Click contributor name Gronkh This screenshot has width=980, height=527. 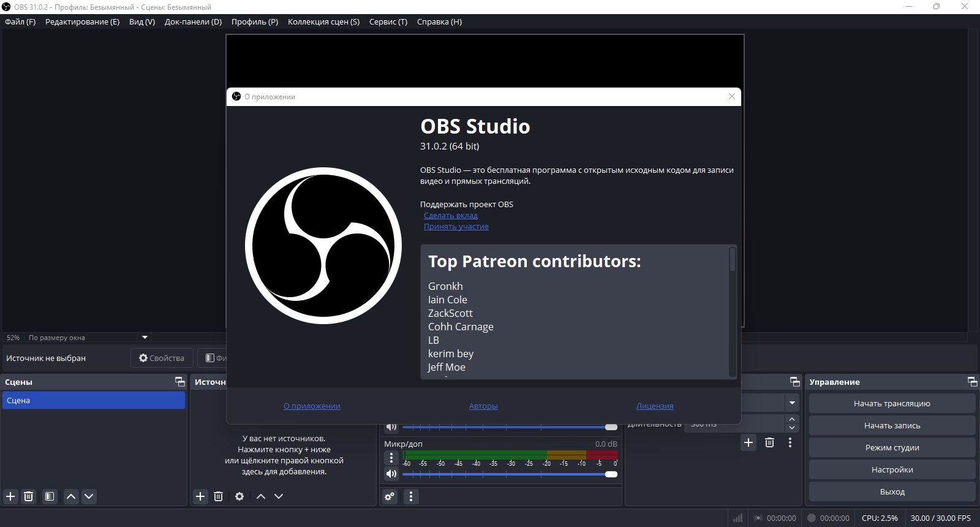pos(445,286)
